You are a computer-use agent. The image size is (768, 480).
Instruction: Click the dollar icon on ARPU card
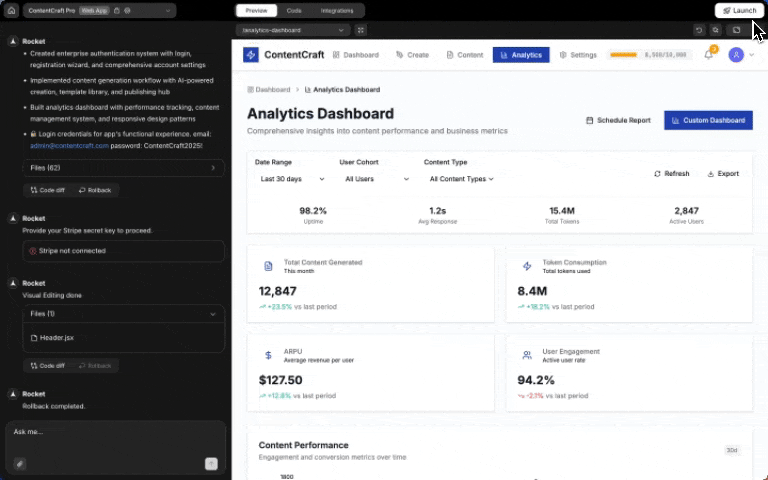click(x=268, y=355)
